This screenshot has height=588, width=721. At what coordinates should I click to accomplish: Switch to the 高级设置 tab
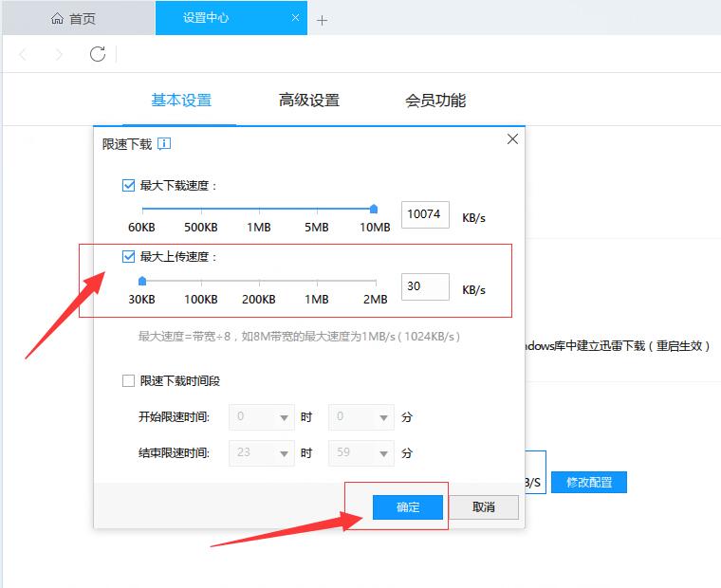[308, 101]
